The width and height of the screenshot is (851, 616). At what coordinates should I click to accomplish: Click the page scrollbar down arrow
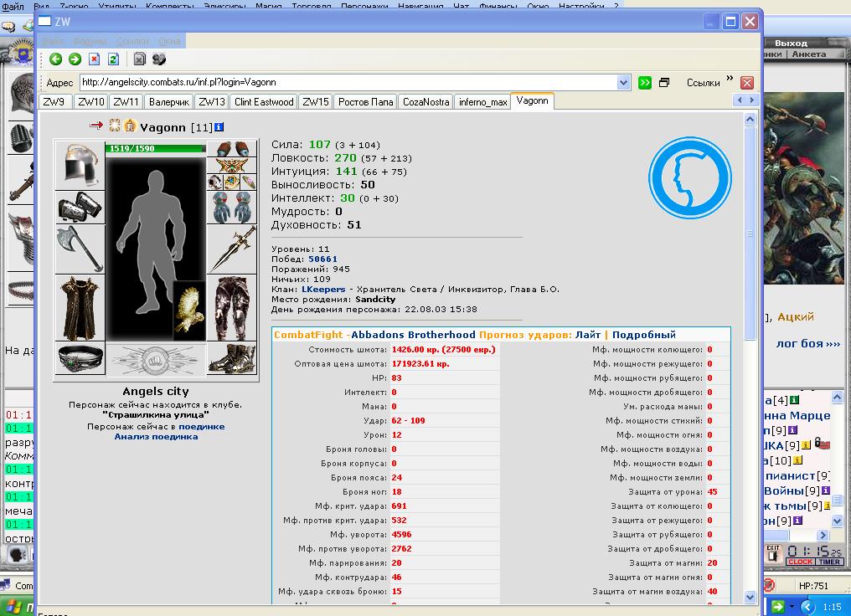pos(750,597)
